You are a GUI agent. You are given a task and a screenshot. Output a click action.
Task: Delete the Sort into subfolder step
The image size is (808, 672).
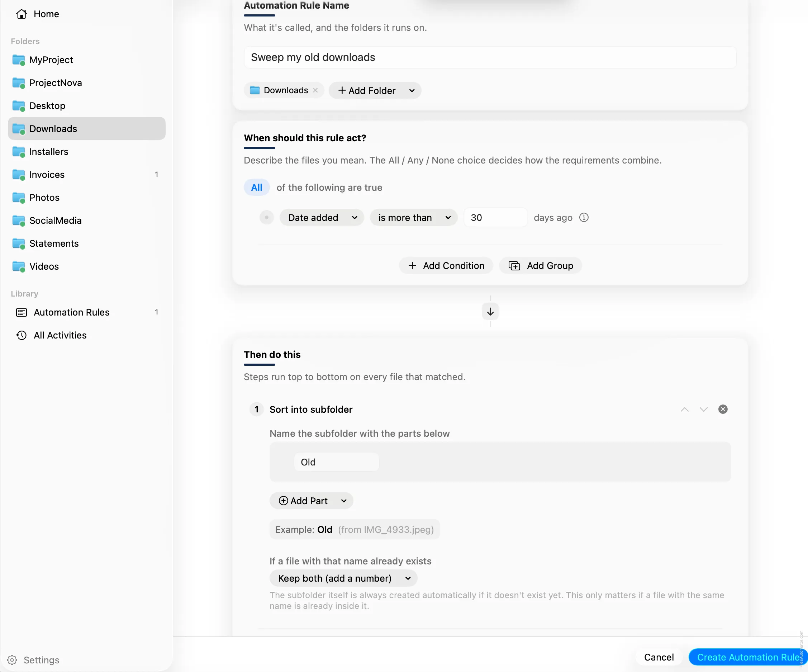pyautogui.click(x=723, y=409)
